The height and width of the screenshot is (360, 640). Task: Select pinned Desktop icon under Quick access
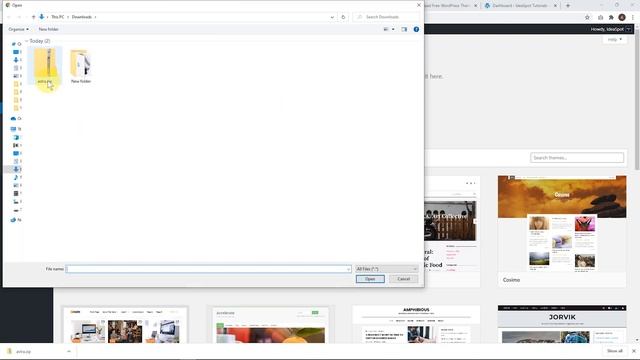tap(16, 52)
